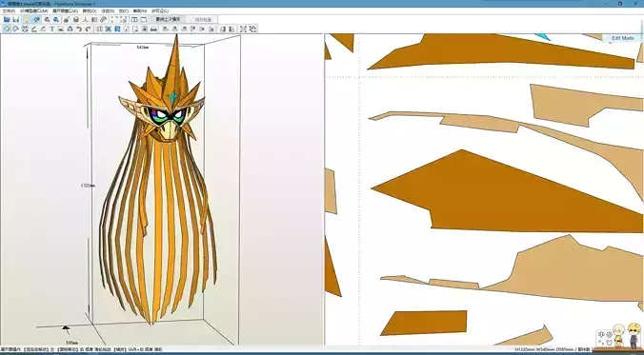Open the 帮助(H) menu

tap(140, 11)
